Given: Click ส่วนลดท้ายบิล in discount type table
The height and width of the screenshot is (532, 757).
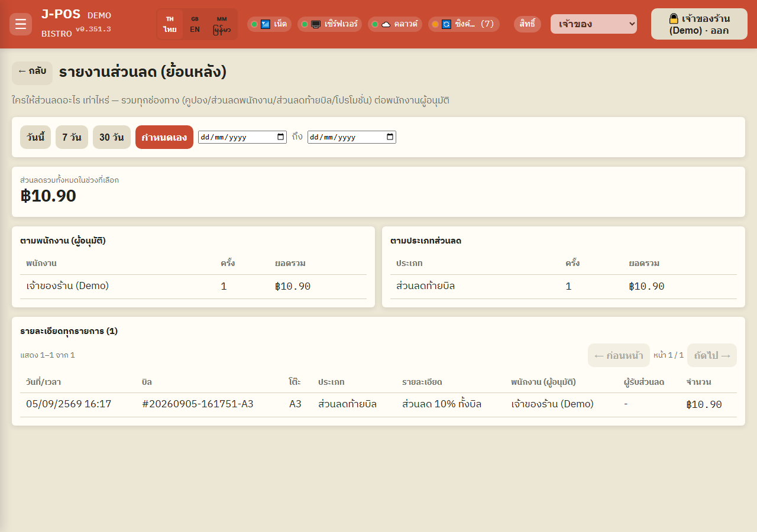Looking at the screenshot, I should tap(425, 286).
